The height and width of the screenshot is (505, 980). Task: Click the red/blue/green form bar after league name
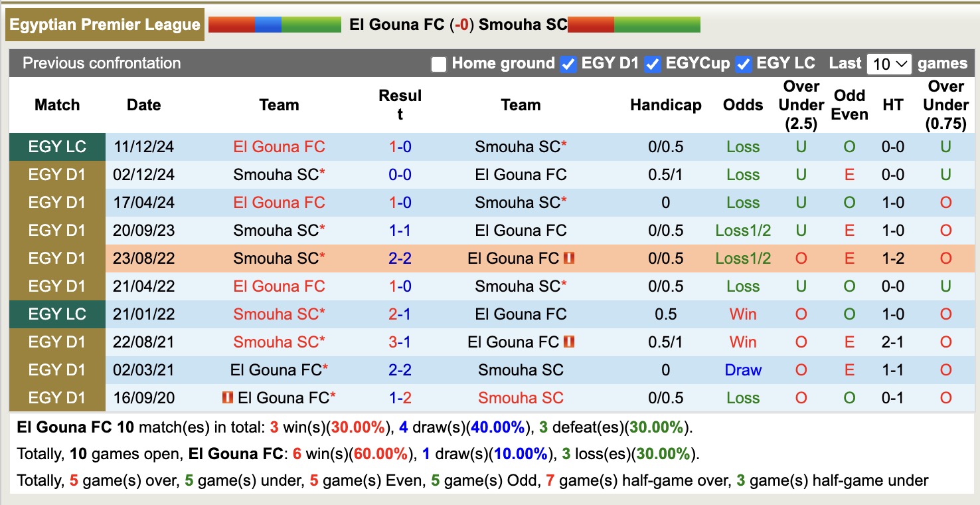click(274, 25)
